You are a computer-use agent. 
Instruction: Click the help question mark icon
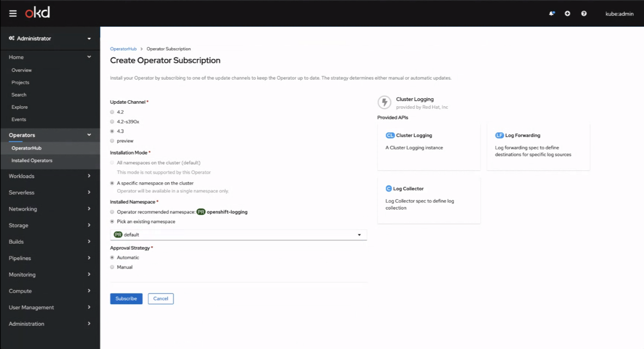583,13
